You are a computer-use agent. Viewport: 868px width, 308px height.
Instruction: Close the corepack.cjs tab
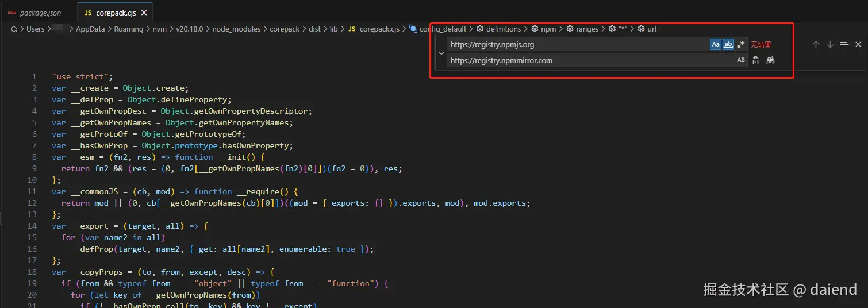coord(144,13)
